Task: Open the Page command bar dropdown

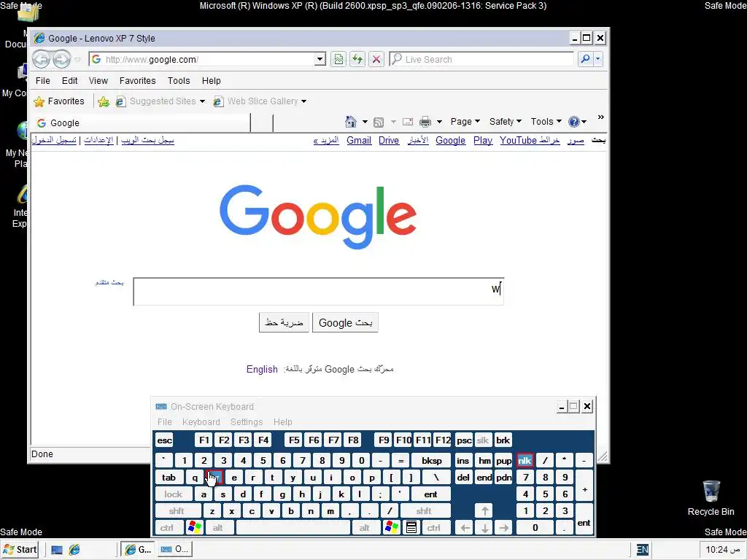Action: pos(465,122)
